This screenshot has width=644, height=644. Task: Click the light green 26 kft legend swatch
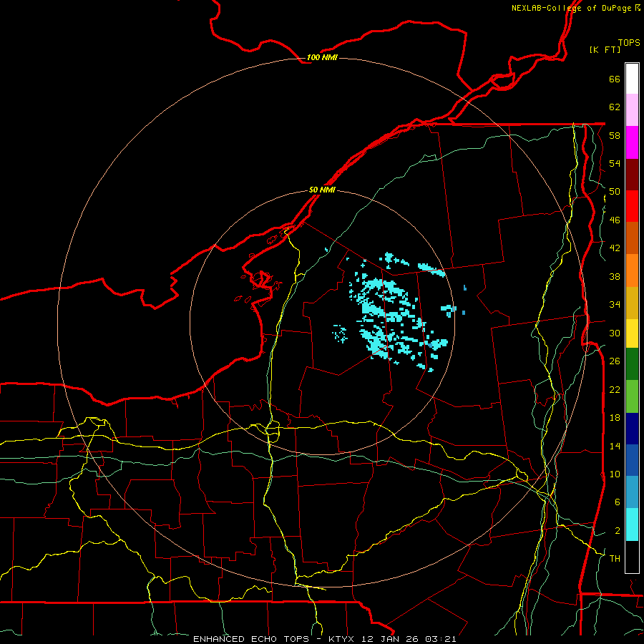(x=632, y=396)
